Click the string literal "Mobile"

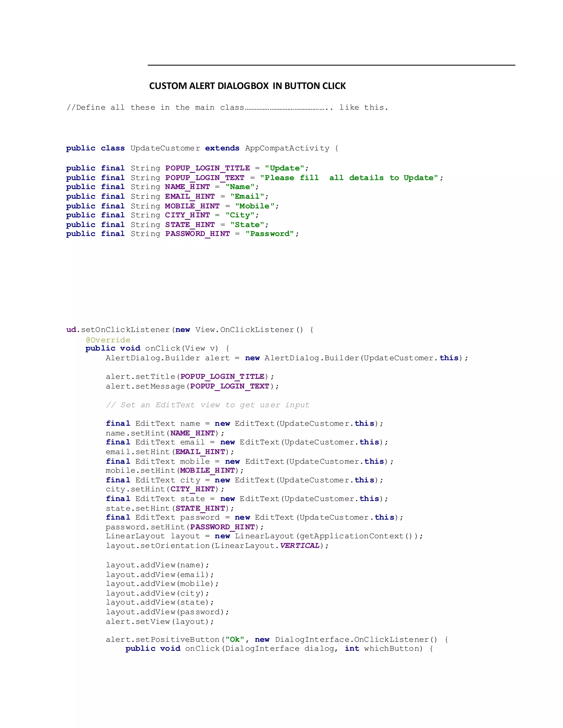click(255, 206)
